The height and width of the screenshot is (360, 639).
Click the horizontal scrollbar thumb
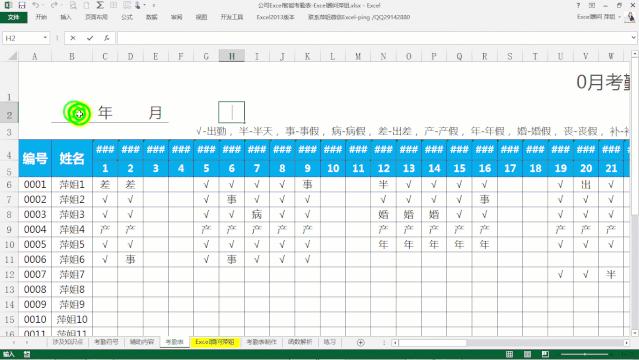pyautogui.click(x=432, y=343)
